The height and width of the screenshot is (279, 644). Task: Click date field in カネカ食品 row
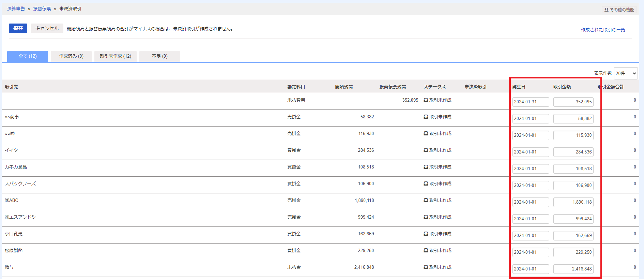tap(531, 169)
